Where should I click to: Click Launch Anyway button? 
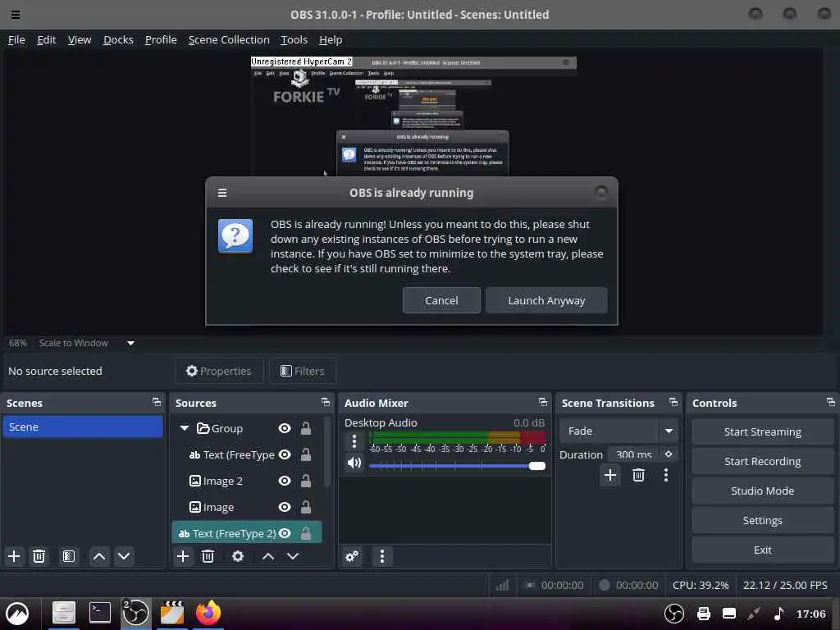click(546, 300)
